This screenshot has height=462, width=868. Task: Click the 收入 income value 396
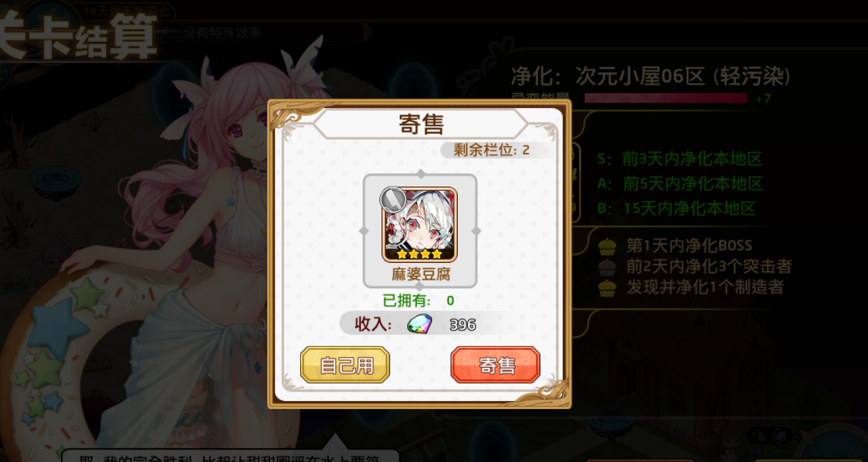463,325
